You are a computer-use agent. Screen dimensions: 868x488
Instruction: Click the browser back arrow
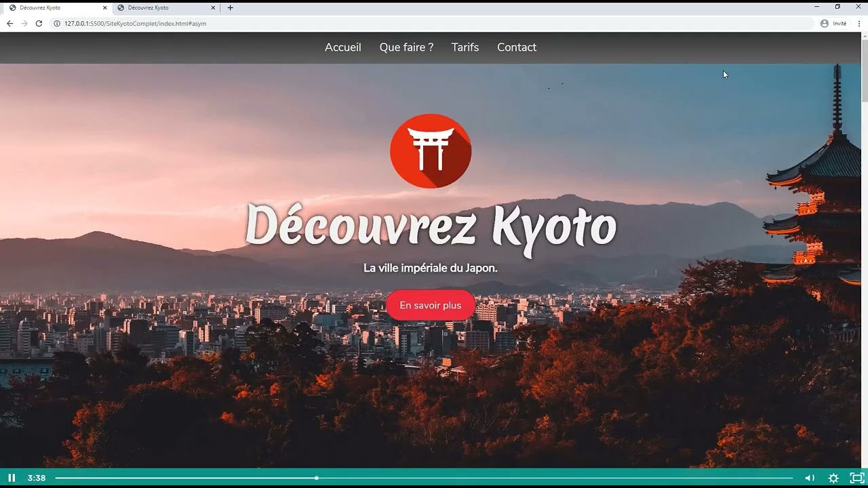[9, 23]
